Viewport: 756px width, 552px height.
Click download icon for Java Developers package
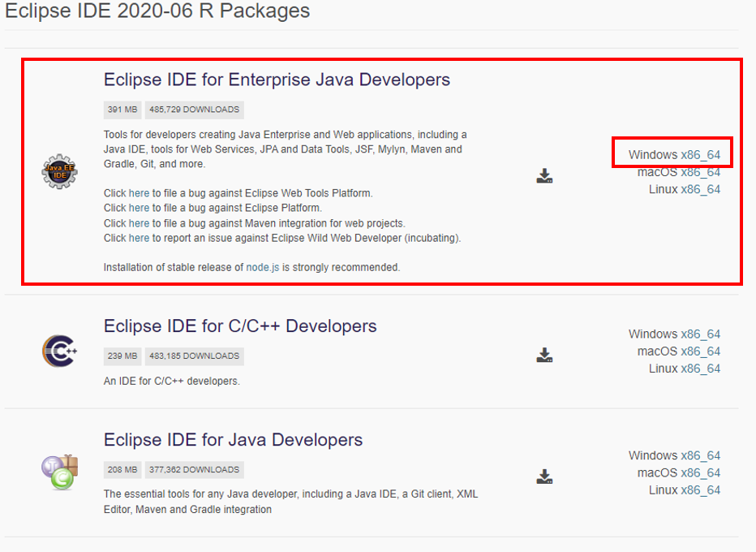[x=544, y=477]
